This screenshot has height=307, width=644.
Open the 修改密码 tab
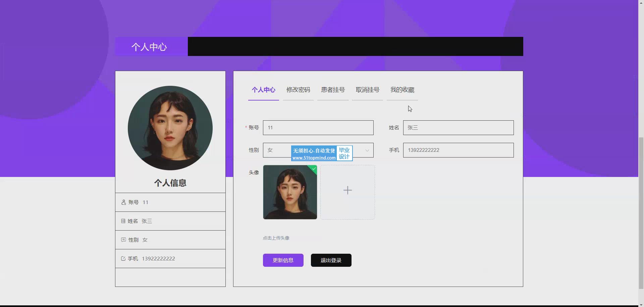(x=298, y=90)
